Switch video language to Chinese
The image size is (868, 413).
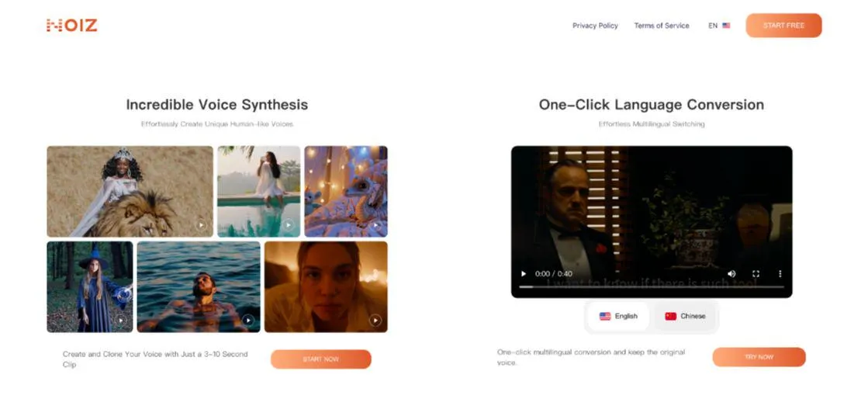685,316
